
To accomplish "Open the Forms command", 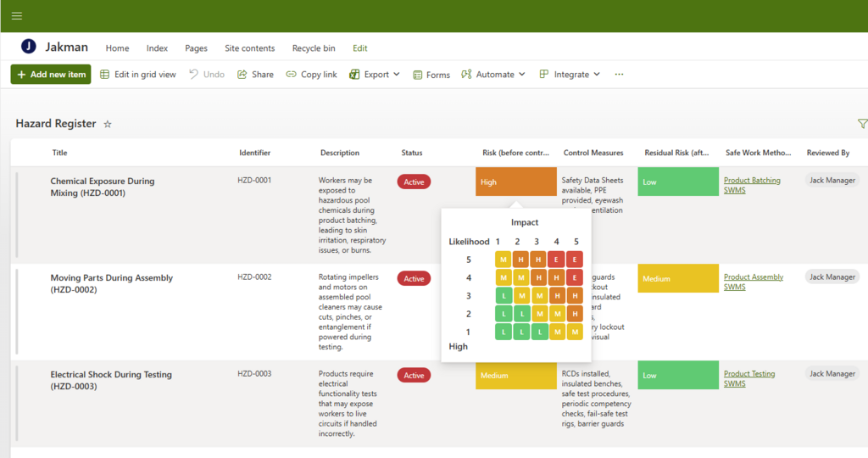I will pos(431,75).
